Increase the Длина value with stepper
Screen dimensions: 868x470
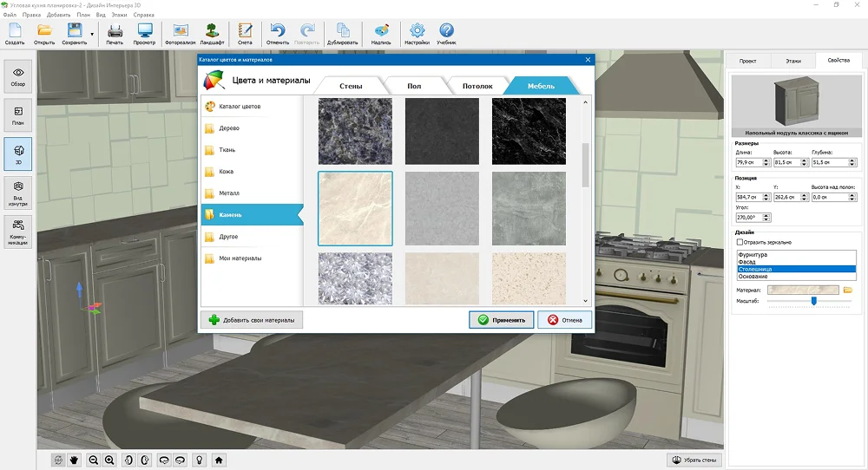766,160
